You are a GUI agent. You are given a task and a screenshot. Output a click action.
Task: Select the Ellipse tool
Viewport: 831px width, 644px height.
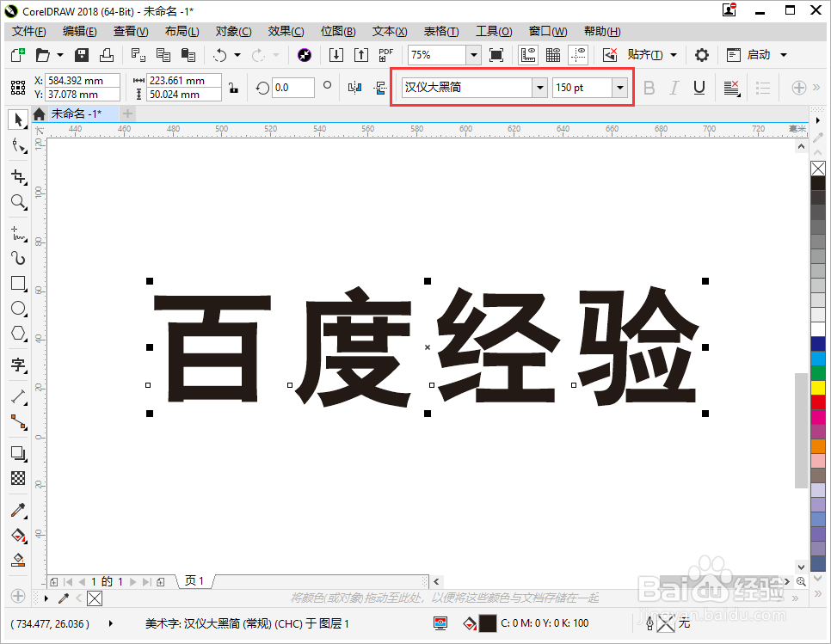[19, 308]
